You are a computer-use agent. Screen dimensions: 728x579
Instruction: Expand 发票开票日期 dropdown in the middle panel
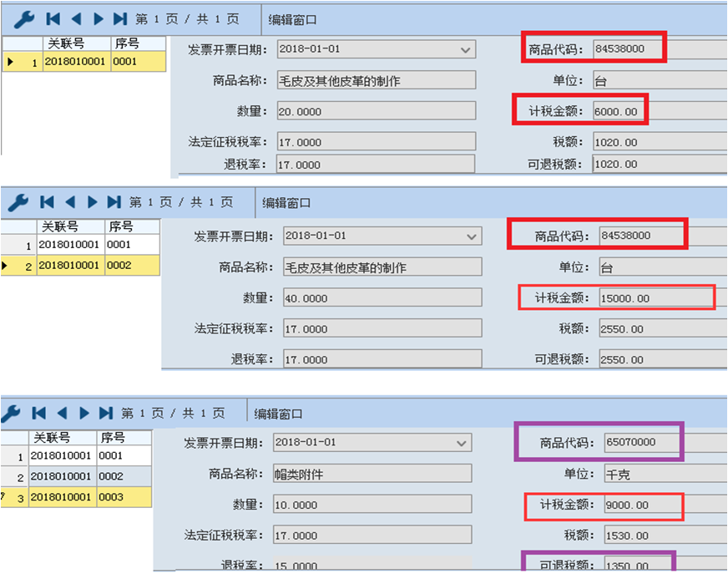tap(473, 236)
